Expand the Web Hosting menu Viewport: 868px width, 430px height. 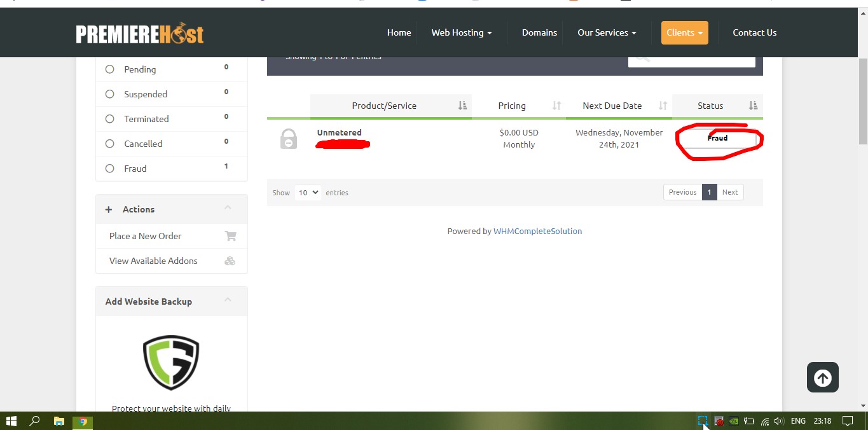461,32
